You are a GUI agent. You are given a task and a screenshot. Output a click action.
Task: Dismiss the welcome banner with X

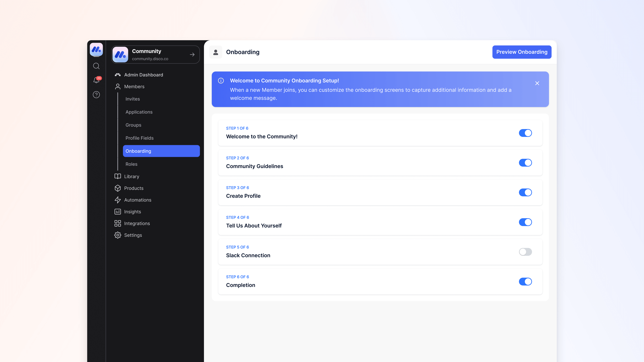[x=537, y=83]
